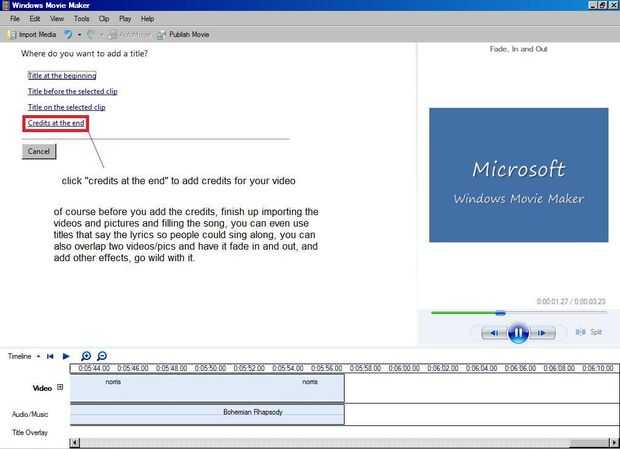Open the Help menu
The height and width of the screenshot is (449, 620).
click(x=147, y=19)
